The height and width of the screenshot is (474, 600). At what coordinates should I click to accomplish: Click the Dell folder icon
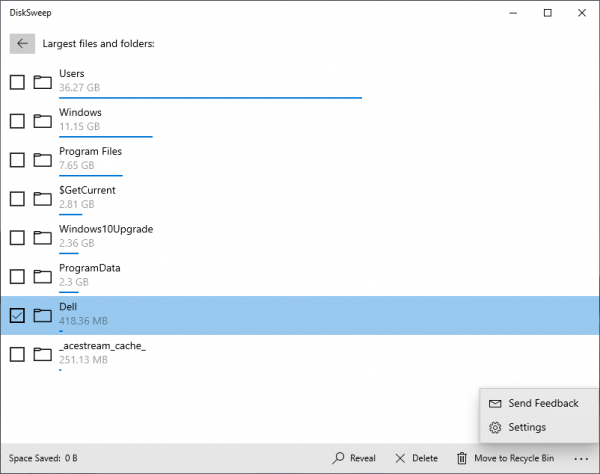click(x=42, y=316)
